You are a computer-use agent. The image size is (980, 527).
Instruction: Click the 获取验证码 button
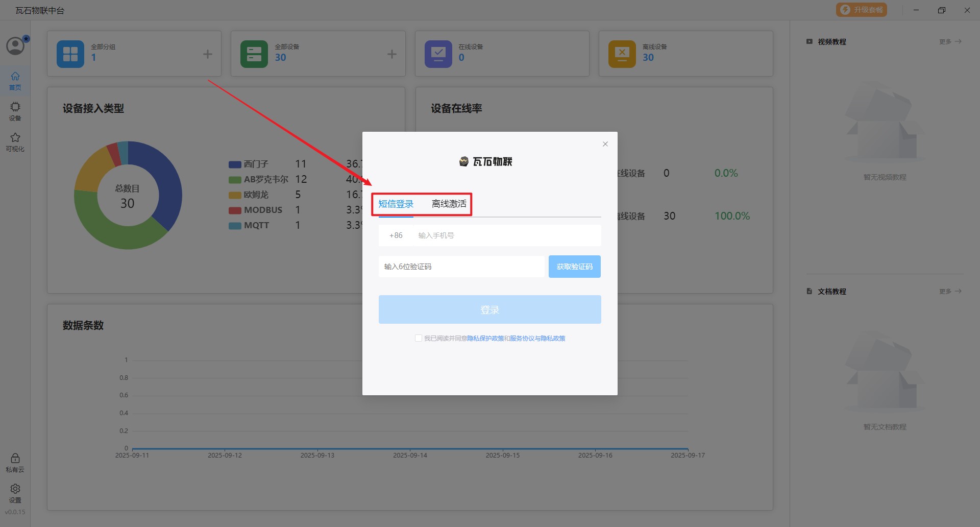[x=574, y=267]
